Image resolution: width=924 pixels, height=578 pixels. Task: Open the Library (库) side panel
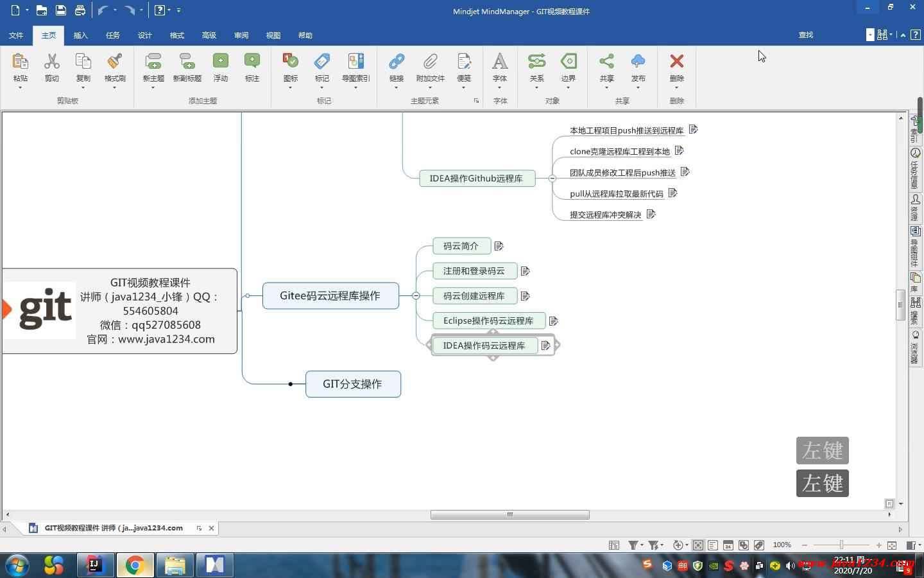click(x=915, y=283)
